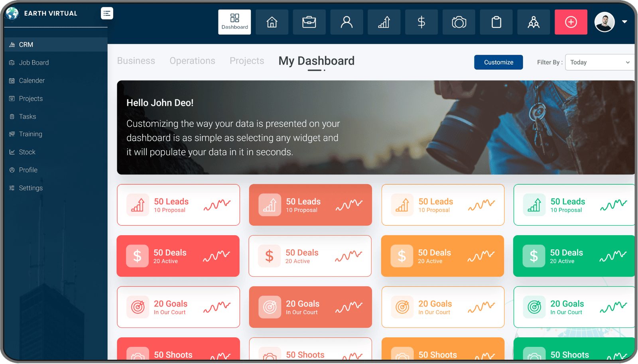Click the team group icon in navbar
The image size is (638, 364).
coord(534,22)
